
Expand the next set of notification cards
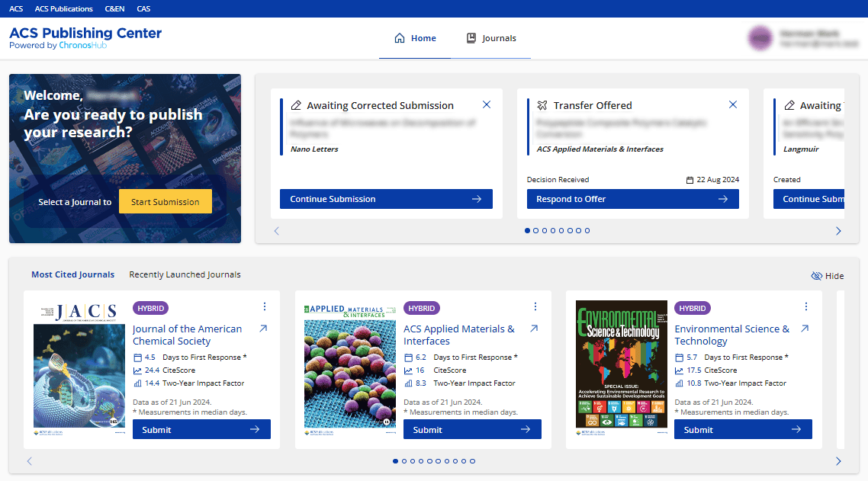coord(837,230)
